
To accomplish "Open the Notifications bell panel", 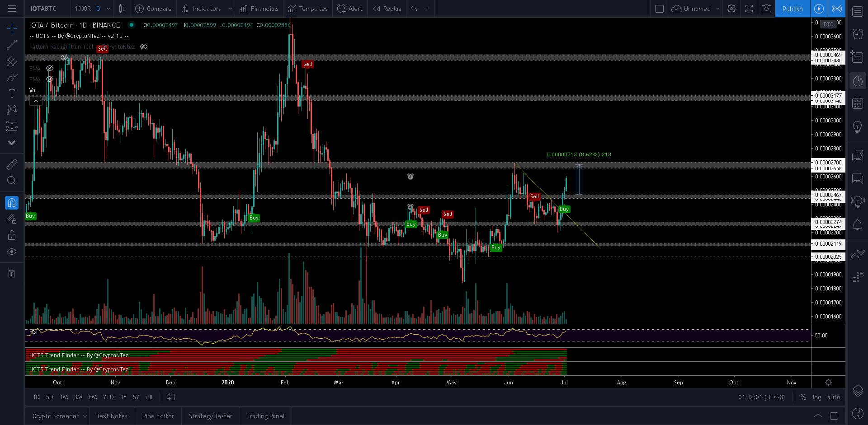I will point(858,224).
